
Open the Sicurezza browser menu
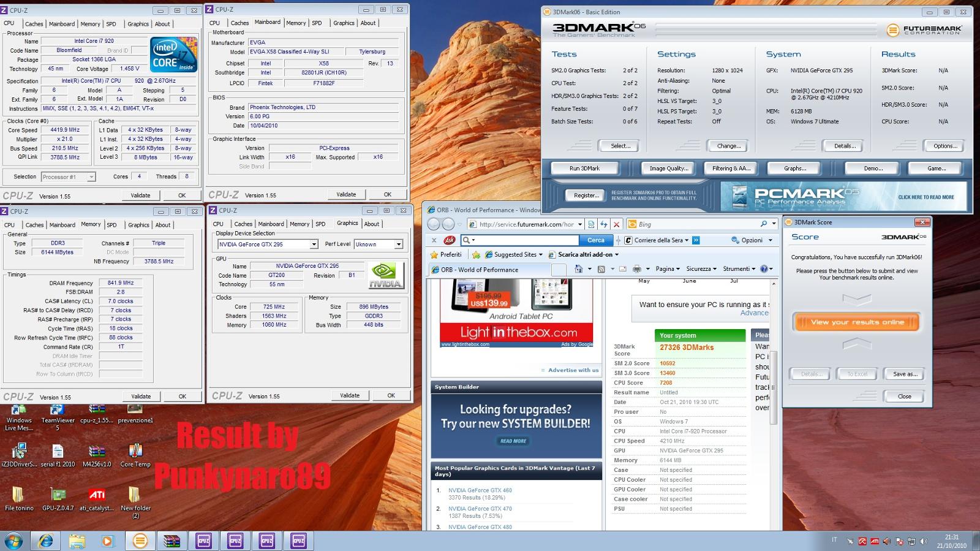(x=701, y=269)
